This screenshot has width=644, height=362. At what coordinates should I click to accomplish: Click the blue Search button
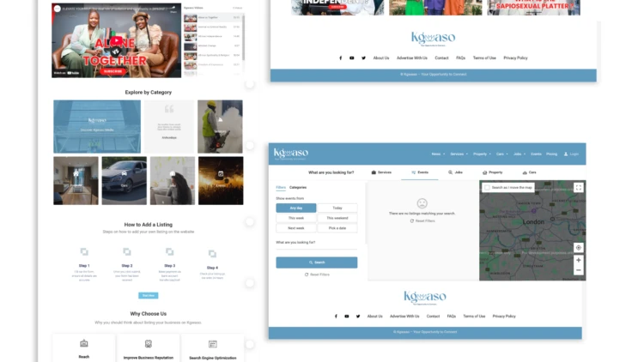pos(317,262)
